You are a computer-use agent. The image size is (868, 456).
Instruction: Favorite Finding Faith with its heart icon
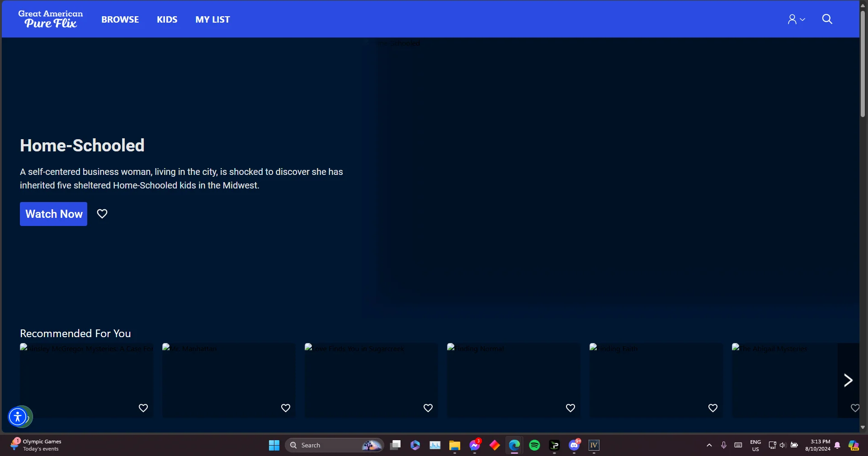coord(713,408)
